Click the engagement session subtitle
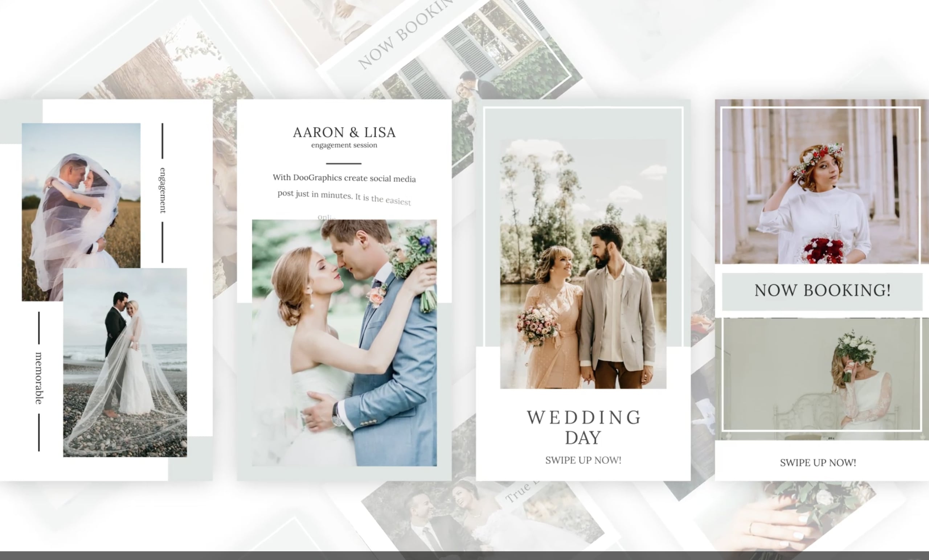 pos(344,145)
